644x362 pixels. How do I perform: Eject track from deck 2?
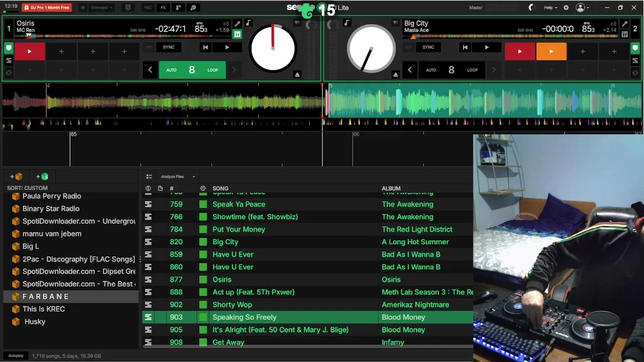(395, 74)
